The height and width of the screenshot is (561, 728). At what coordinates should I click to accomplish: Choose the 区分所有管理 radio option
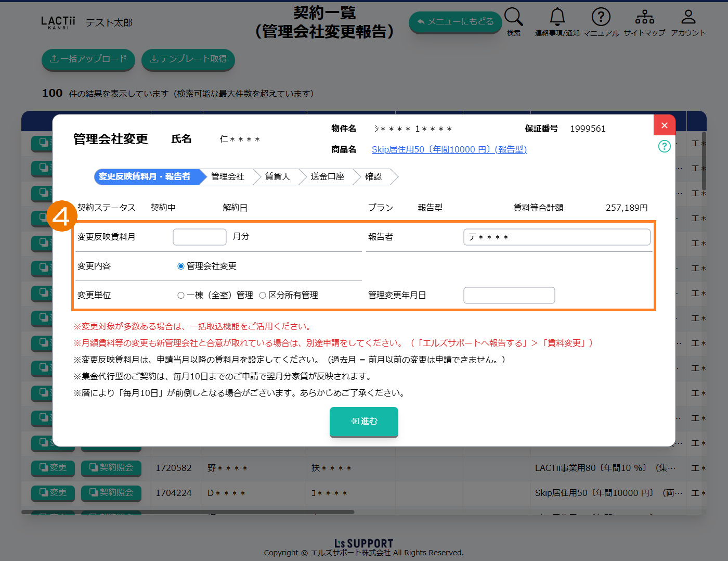click(263, 296)
